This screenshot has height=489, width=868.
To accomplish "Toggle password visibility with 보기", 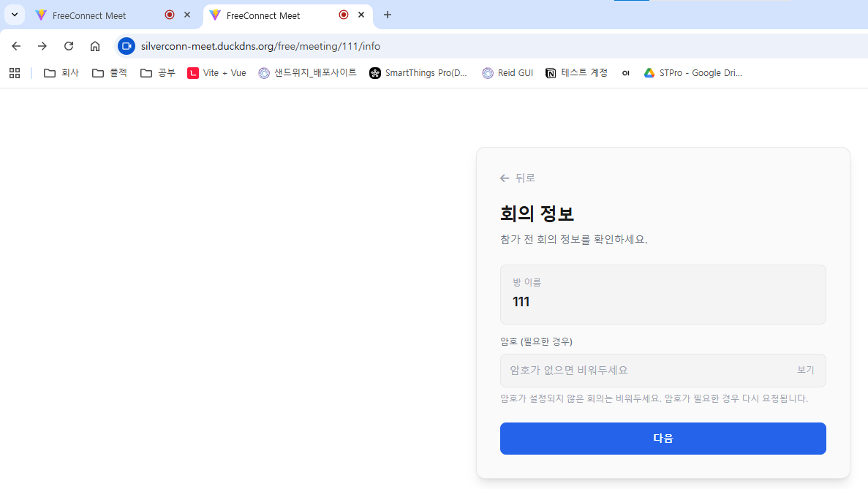I will pos(805,371).
